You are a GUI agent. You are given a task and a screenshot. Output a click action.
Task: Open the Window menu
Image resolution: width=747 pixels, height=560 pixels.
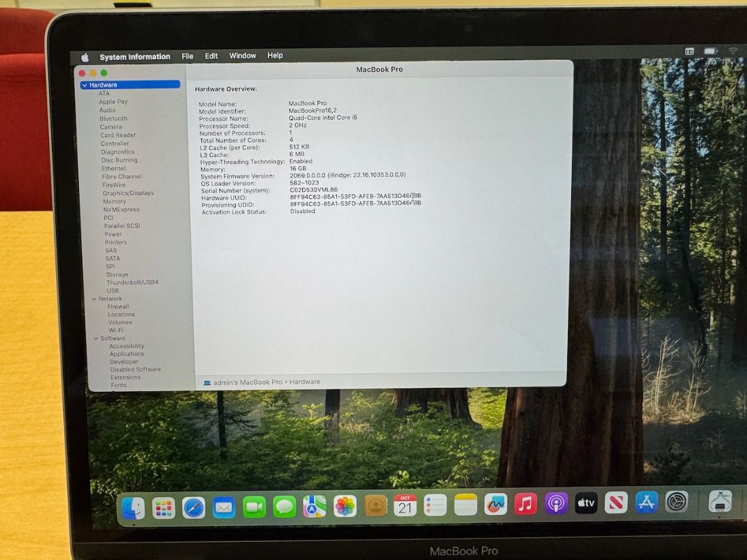tap(243, 56)
